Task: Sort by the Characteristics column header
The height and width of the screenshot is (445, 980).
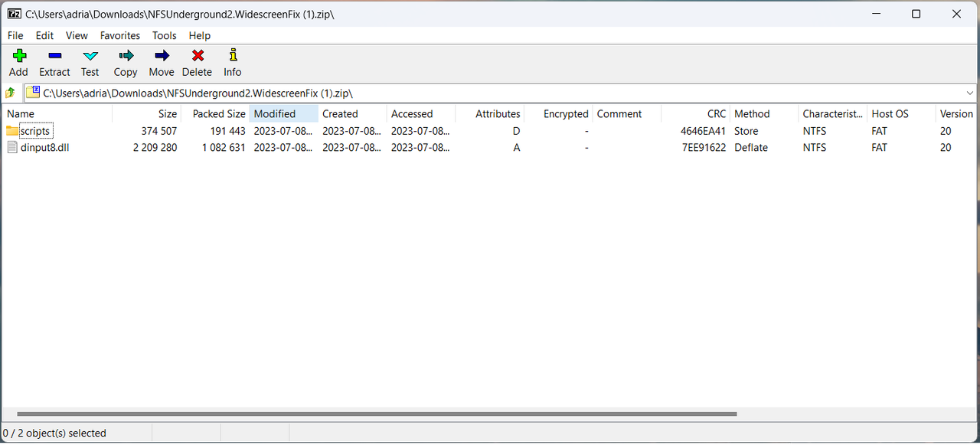Action: click(832, 113)
